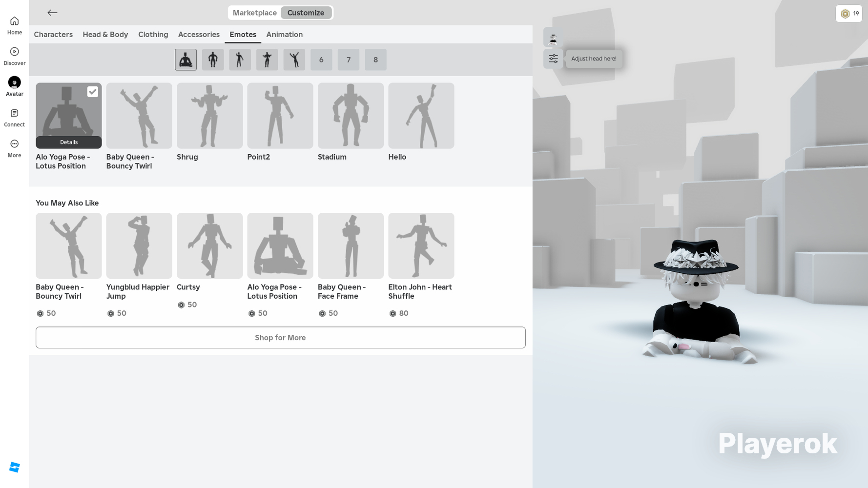868x488 pixels.
Task: Select emote slot 5
Action: 294,60
